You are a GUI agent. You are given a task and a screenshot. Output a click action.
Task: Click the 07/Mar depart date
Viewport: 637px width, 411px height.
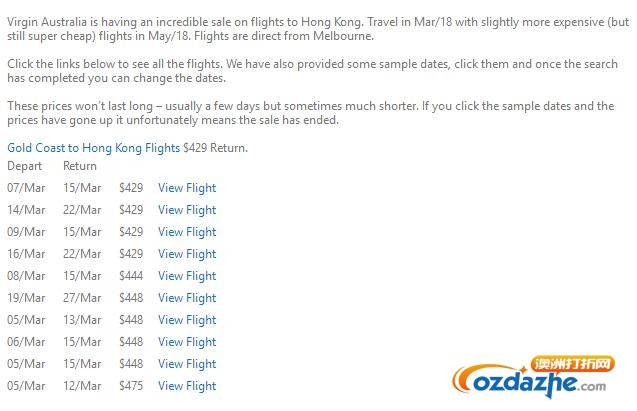(x=26, y=188)
